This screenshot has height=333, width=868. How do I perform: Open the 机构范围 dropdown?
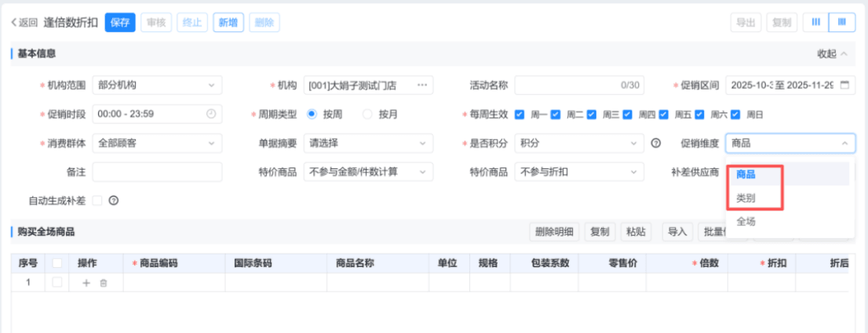(157, 85)
